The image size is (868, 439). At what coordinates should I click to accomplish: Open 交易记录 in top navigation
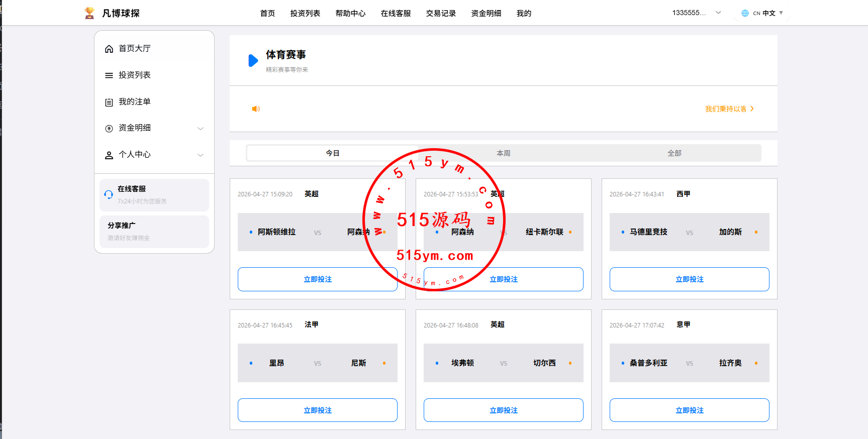[441, 14]
